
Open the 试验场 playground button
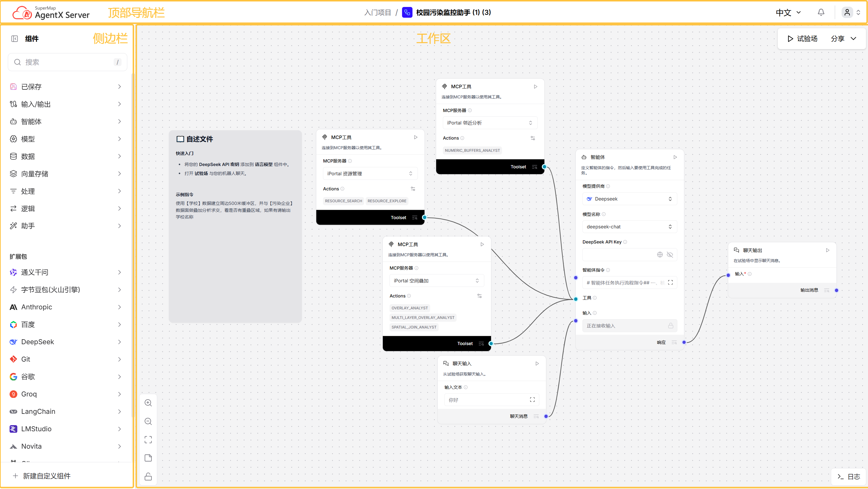803,38
